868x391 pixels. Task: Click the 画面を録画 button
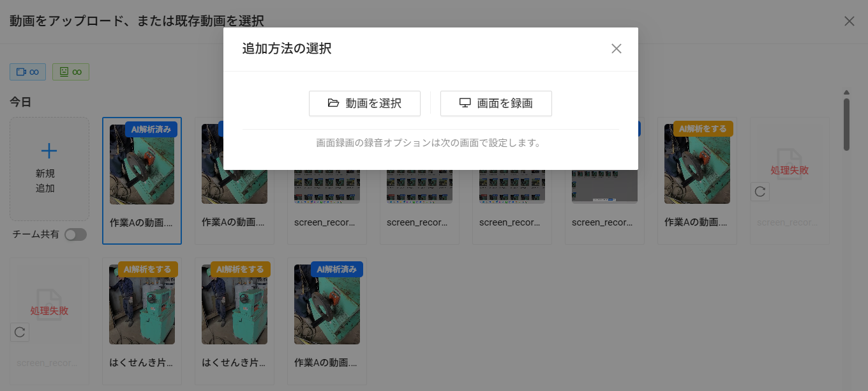click(496, 103)
